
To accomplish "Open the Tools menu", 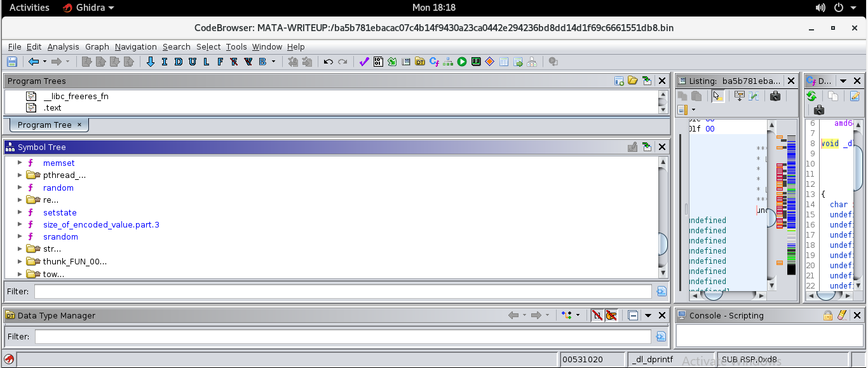I will coord(236,46).
